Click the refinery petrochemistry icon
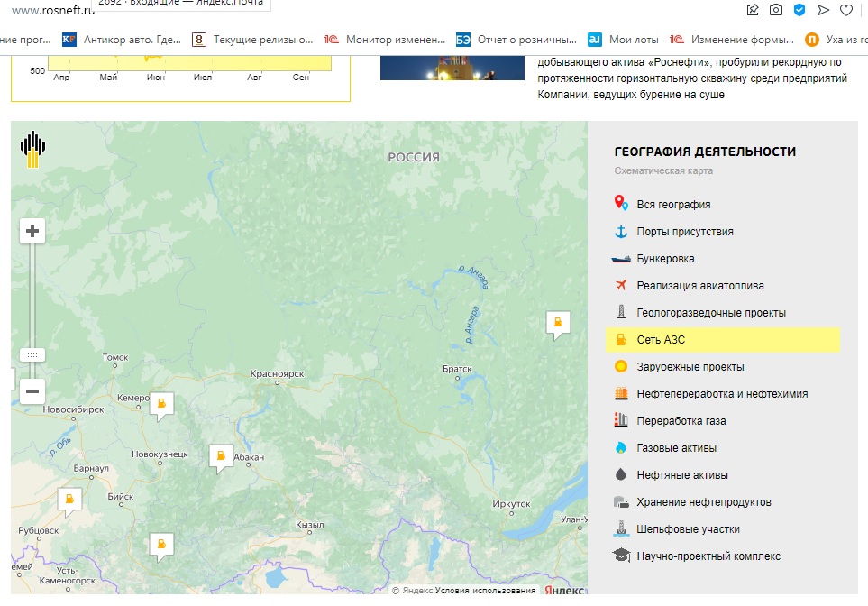Screen dimensions: 868x606 [x=621, y=393]
